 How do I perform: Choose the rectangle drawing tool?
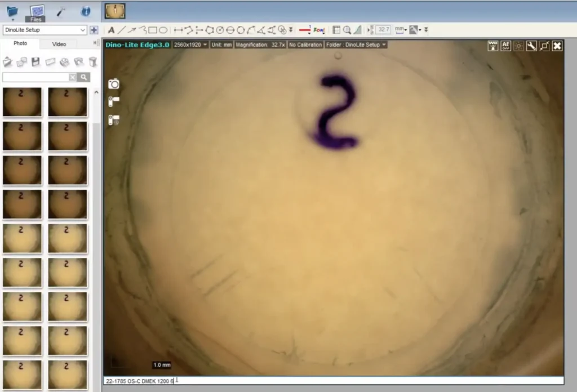(153, 30)
